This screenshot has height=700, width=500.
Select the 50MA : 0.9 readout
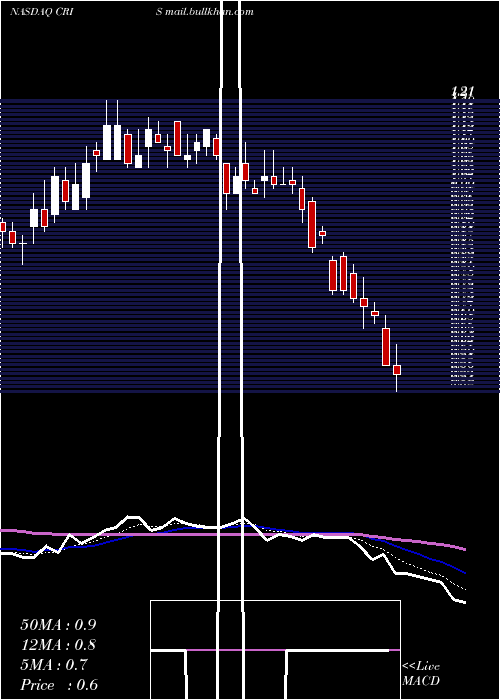(58, 625)
